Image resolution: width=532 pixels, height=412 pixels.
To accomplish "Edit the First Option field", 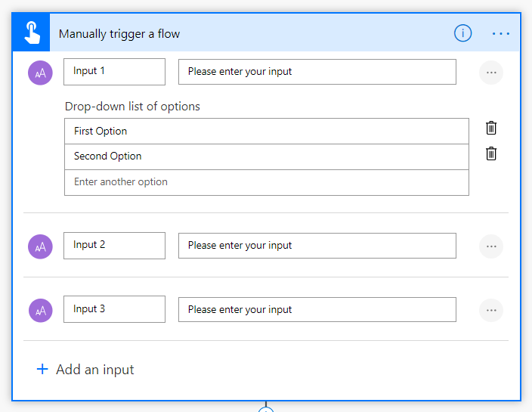I will pos(267,131).
